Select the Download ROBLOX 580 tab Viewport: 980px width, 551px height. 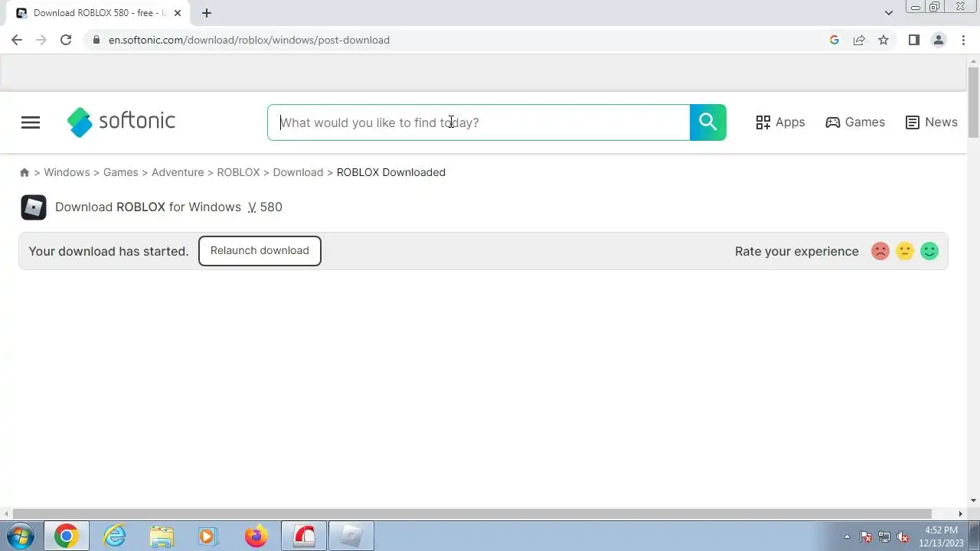pos(98,13)
